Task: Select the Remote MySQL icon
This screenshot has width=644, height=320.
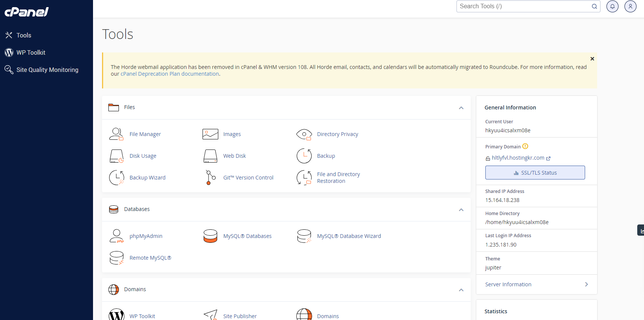Action: point(116,258)
